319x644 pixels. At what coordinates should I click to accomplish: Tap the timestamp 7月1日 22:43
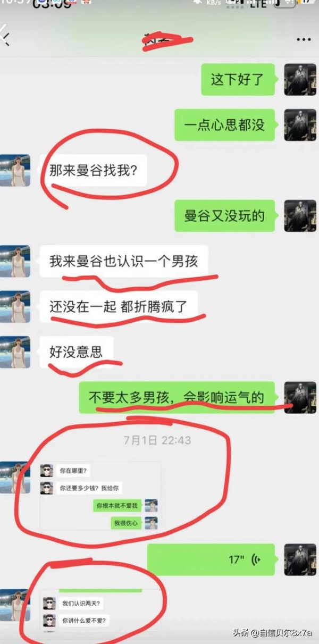pos(157,440)
